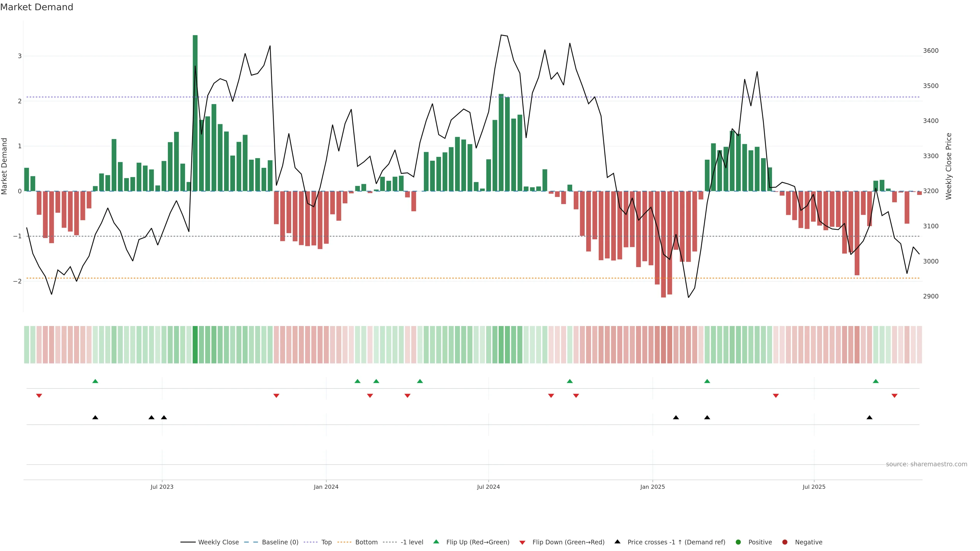This screenshot has height=551, width=980.
Task: Click the darkest green heatmap cell
Action: click(195, 345)
